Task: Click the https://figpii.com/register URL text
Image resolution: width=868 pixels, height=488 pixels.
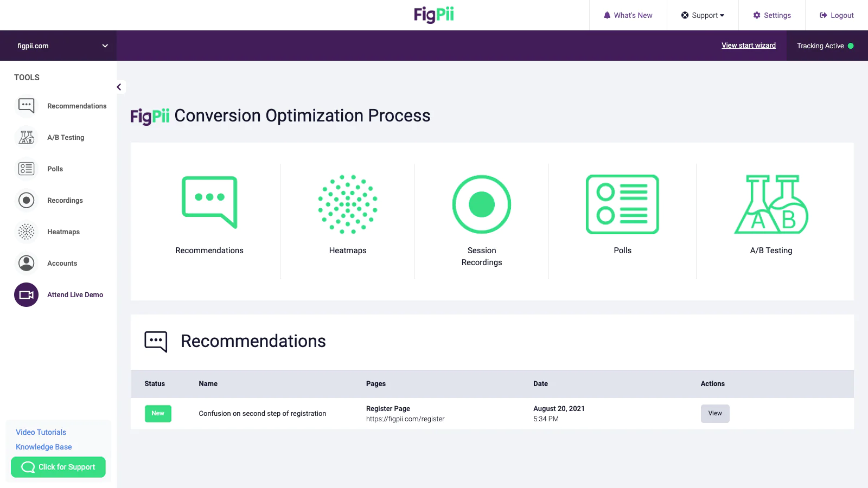Action: coord(405,419)
